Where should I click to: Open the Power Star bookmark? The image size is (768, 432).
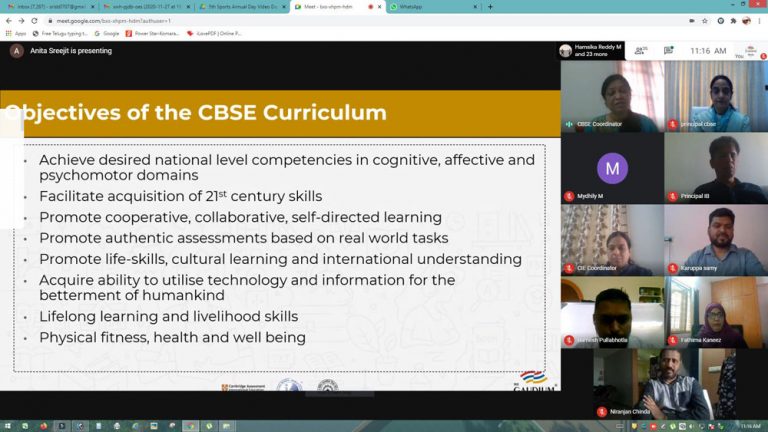(152, 33)
